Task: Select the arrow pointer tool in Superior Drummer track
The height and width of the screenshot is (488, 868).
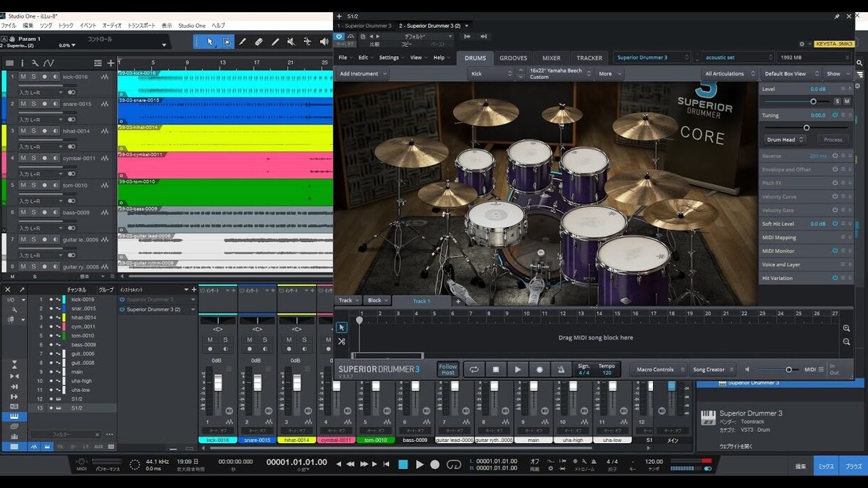Action: (342, 327)
